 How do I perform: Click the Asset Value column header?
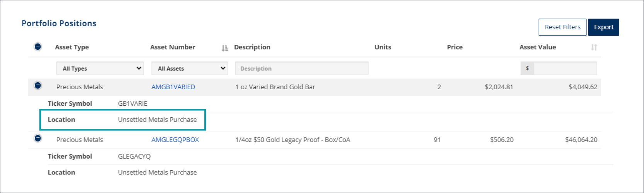537,47
